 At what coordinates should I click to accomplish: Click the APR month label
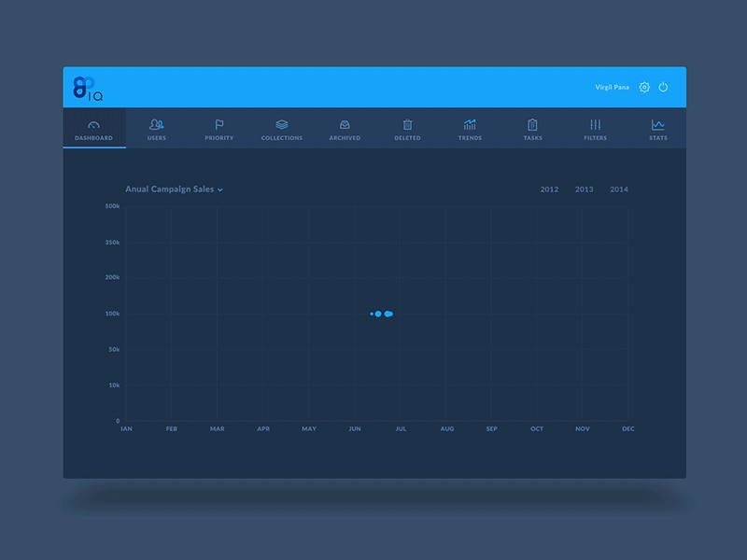[263, 429]
